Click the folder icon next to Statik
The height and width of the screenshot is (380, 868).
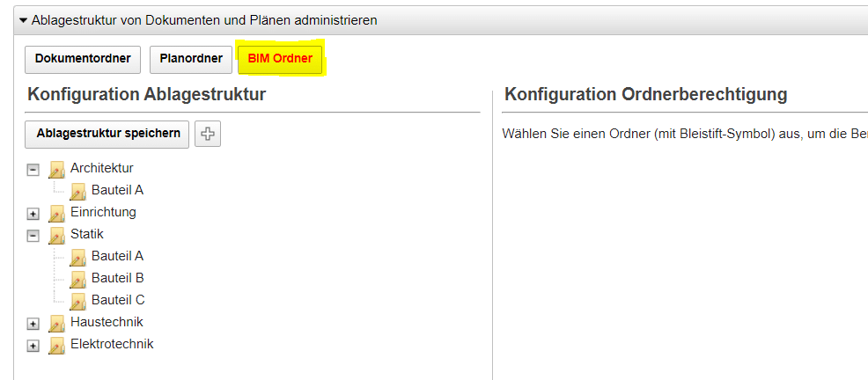pos(57,235)
